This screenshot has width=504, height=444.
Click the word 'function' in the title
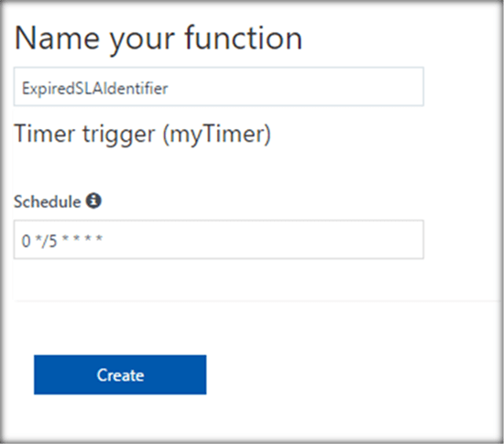pyautogui.click(x=244, y=38)
